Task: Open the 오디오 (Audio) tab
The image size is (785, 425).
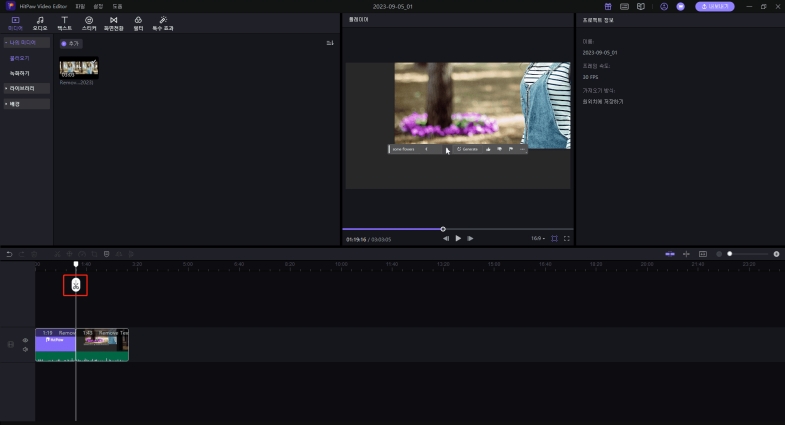Action: [x=40, y=23]
